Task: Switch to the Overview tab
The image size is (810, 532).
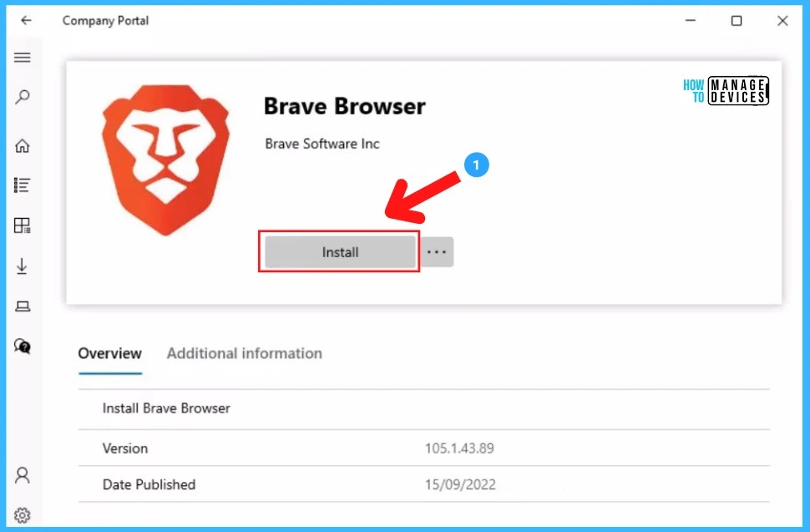Action: tap(109, 353)
